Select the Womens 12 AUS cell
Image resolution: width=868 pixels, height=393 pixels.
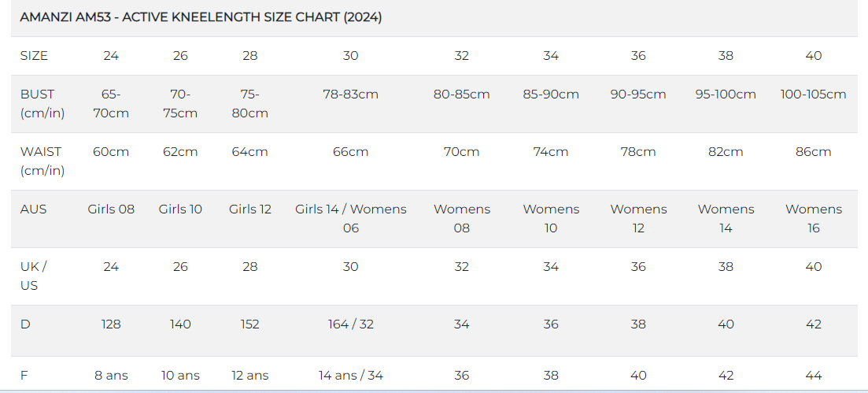[x=638, y=219]
